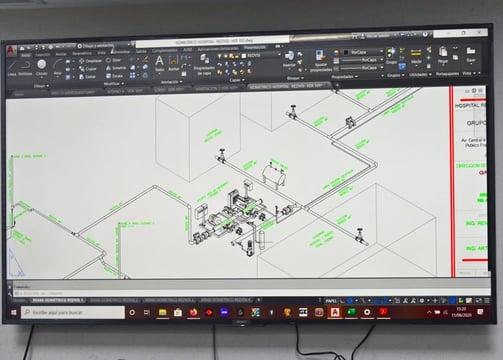
Task: Add a new layout tab
Action: (x=259, y=300)
